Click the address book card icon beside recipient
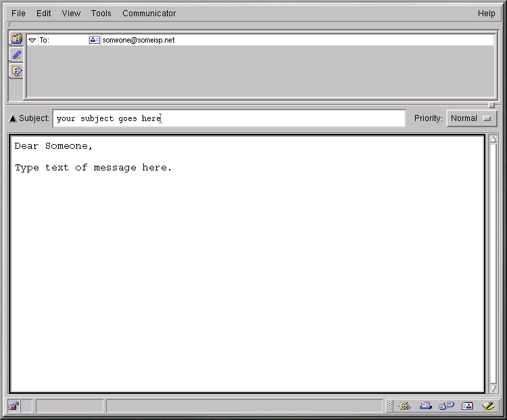Viewport: 507px width, 420px height. 94,40
